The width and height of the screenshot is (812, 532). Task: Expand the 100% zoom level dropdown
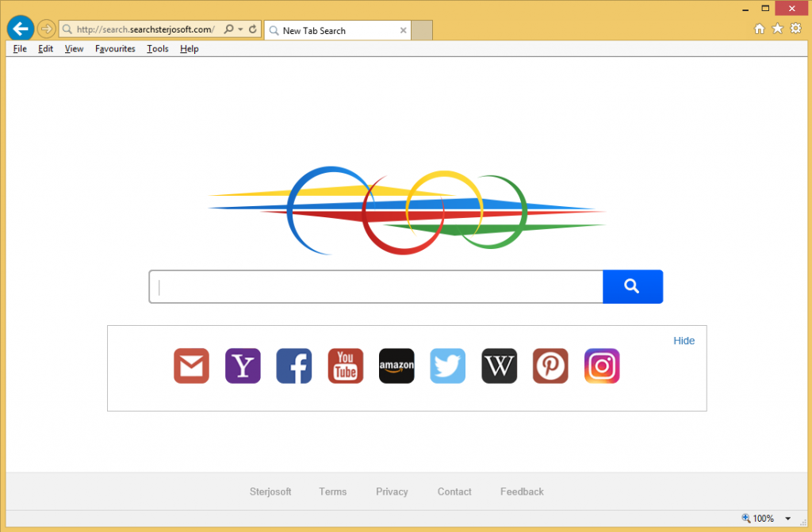click(787, 519)
